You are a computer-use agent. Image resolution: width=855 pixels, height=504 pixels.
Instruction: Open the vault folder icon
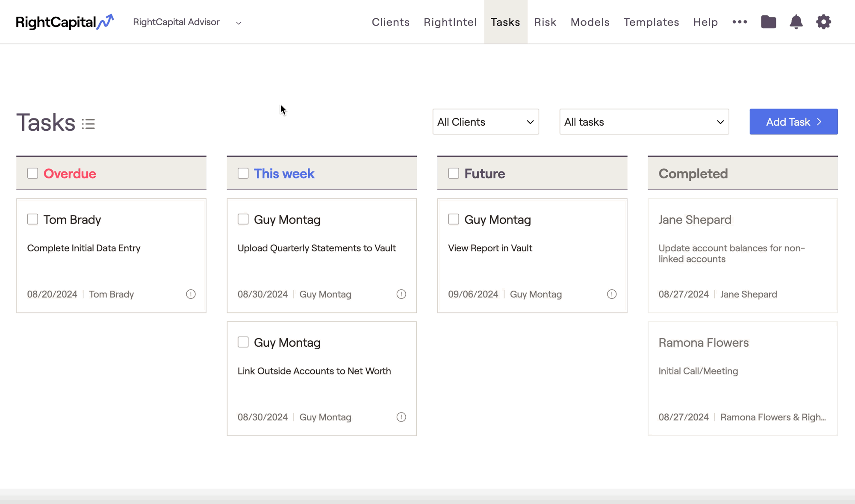coord(769,22)
